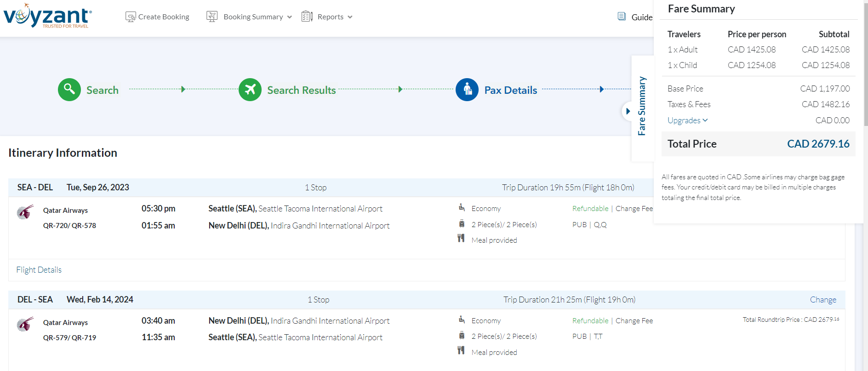Screen dimensions: 868x371
Task: Click the green Search magnifier step icon
Action: (x=69, y=89)
